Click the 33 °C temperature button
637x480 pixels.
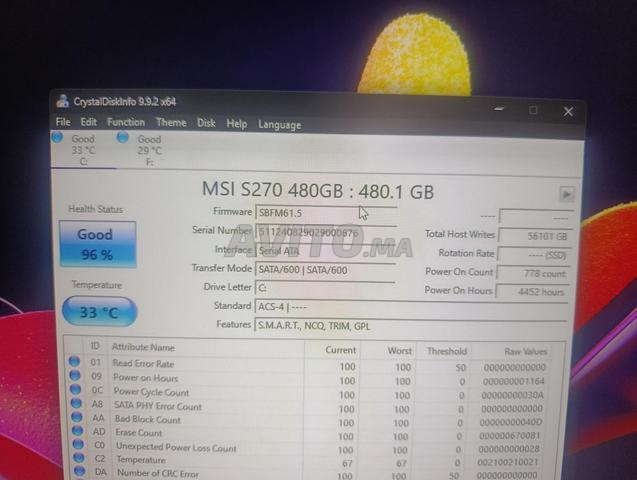(x=100, y=312)
